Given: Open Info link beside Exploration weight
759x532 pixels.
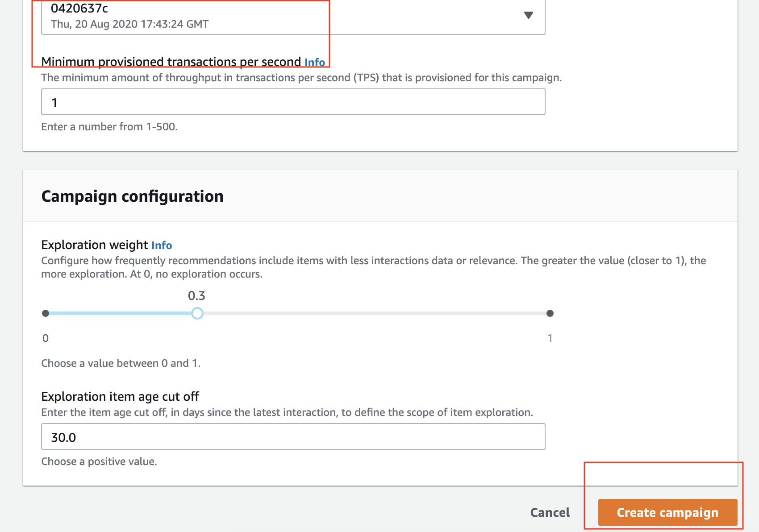Looking at the screenshot, I should (162, 245).
